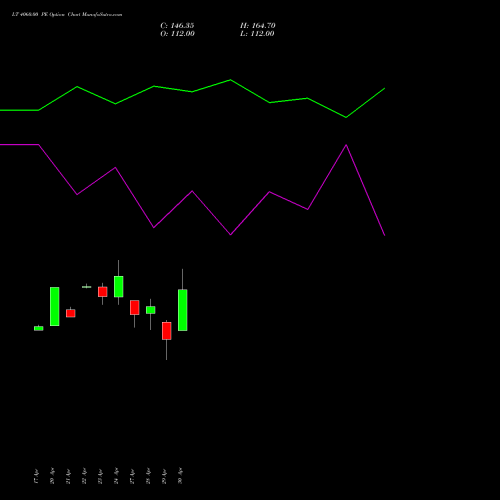Select the 24 Apr date label

[116, 476]
